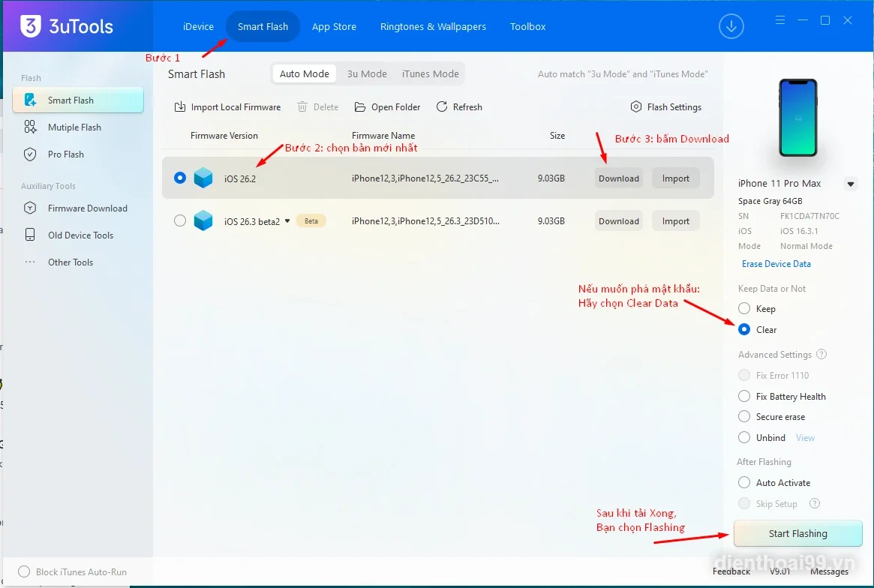Toggle Block iTunes Auto-Run option
The image size is (874, 588).
tap(24, 571)
